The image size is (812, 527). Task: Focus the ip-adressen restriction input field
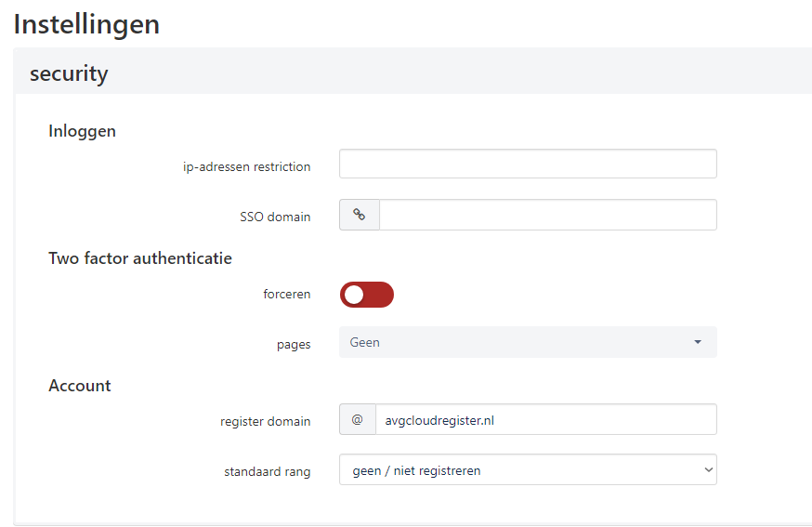click(527, 164)
